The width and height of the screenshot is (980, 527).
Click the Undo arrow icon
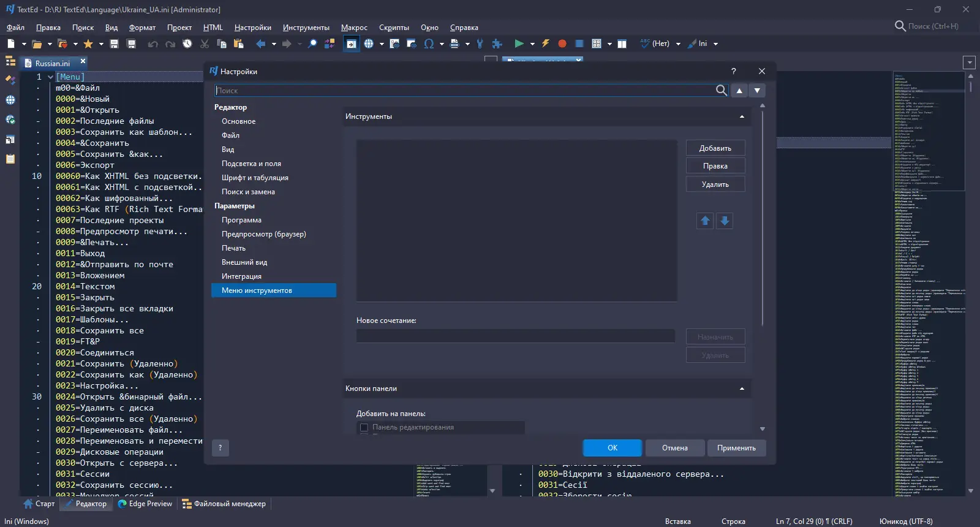point(153,44)
